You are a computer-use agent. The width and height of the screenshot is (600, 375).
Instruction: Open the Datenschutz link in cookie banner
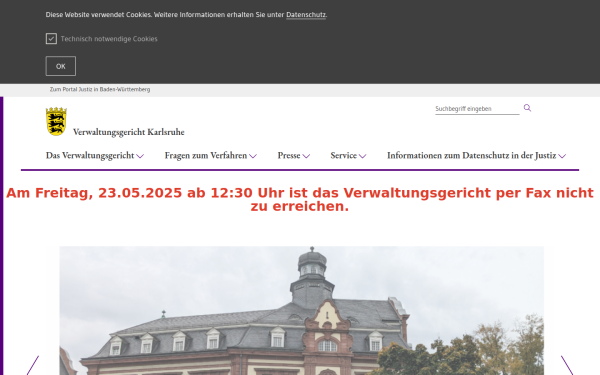306,15
